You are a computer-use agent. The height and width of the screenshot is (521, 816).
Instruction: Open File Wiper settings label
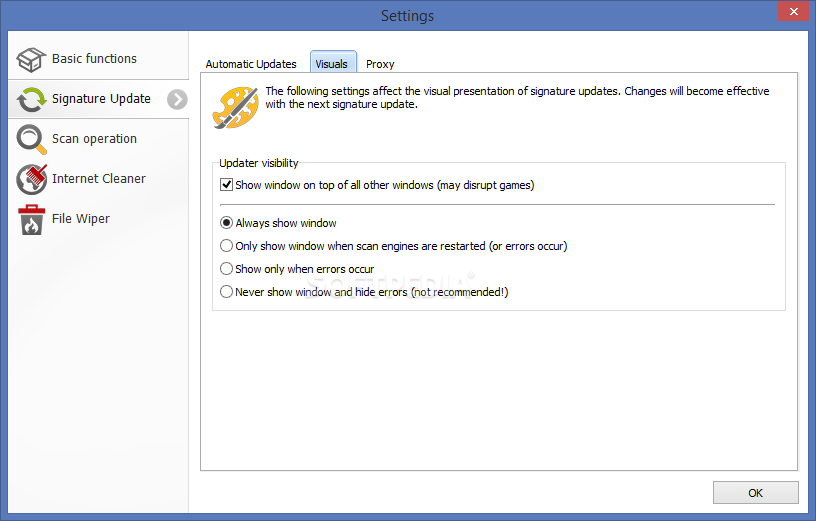pyautogui.click(x=81, y=219)
